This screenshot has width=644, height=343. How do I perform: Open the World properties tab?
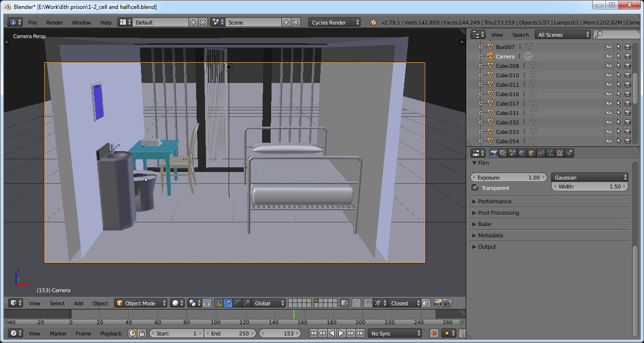521,153
